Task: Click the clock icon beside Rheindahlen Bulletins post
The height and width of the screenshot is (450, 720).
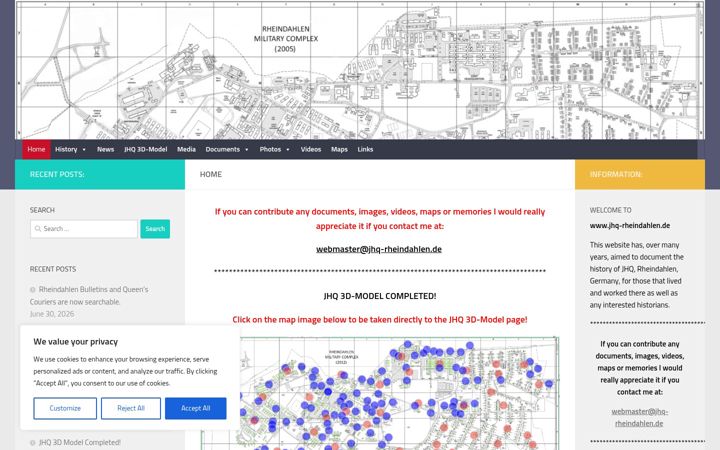Action: click(33, 290)
